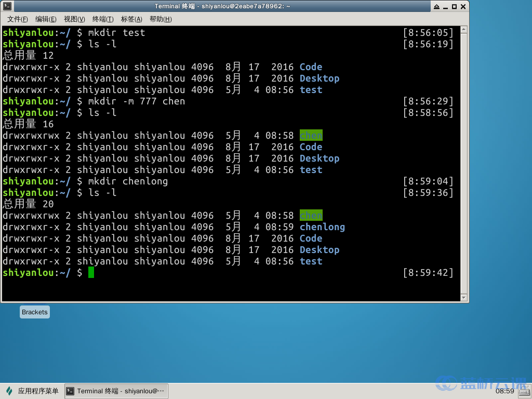
Task: Open the 应用程序菜单 applications menu
Action: coord(32,391)
